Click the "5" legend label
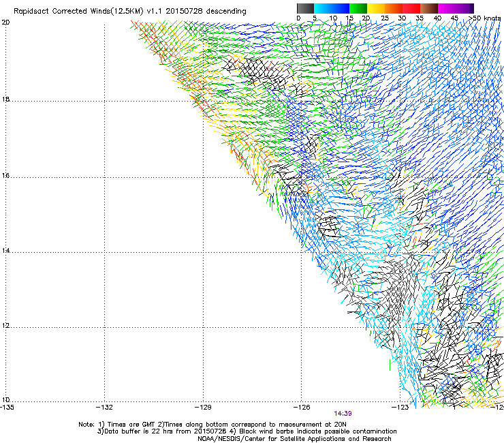 (315, 18)
